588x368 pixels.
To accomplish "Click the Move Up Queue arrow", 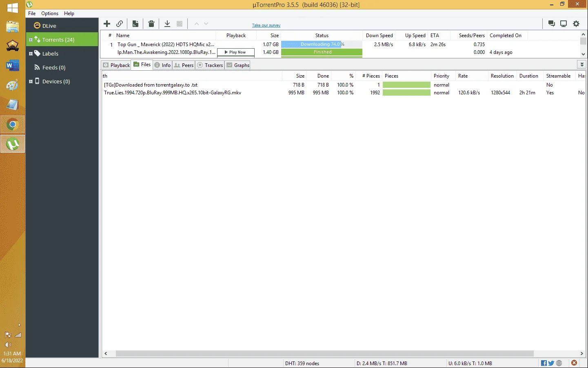I will tap(196, 24).
